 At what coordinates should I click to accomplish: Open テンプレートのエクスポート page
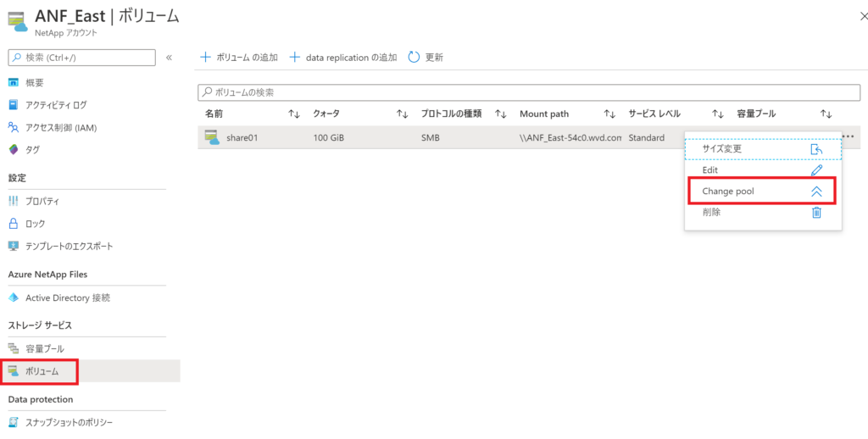pos(70,246)
